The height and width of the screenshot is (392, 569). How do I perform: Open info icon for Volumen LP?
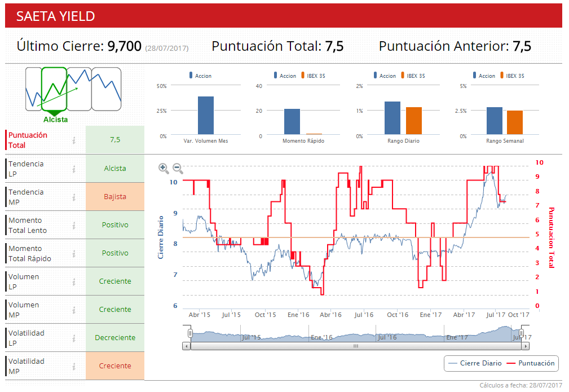pyautogui.click(x=74, y=281)
